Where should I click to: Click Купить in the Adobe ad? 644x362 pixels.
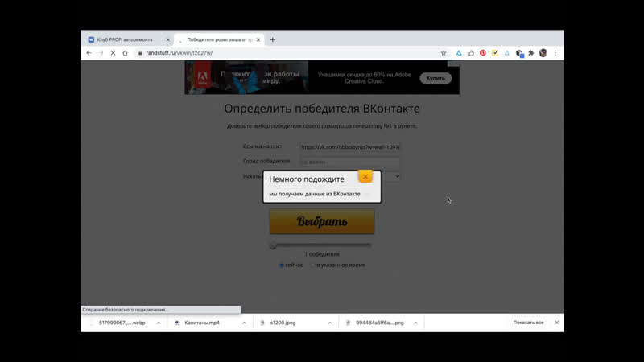pyautogui.click(x=436, y=78)
